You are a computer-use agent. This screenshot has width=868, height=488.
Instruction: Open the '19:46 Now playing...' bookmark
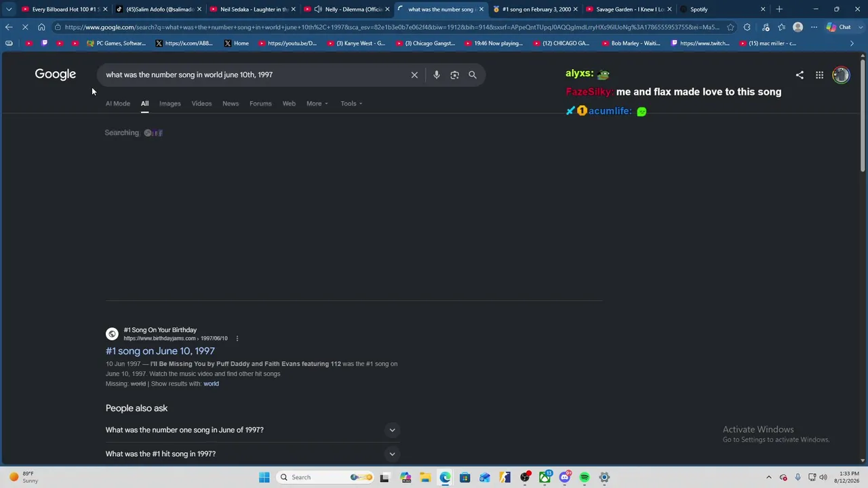(x=492, y=43)
